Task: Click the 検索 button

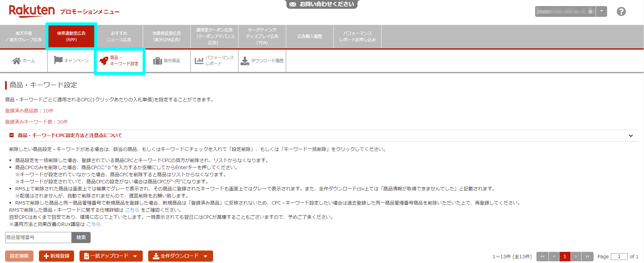Action: [x=81, y=237]
